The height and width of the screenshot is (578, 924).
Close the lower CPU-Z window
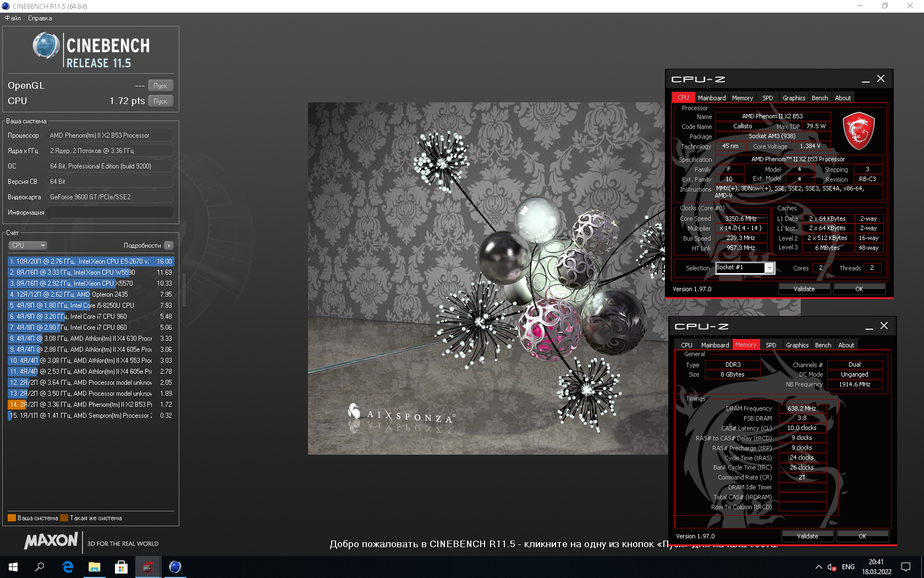pyautogui.click(x=884, y=326)
